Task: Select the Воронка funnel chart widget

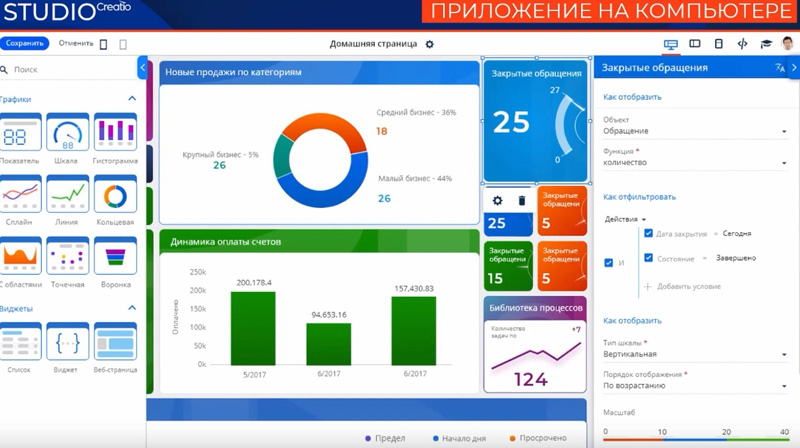Action: (115, 258)
